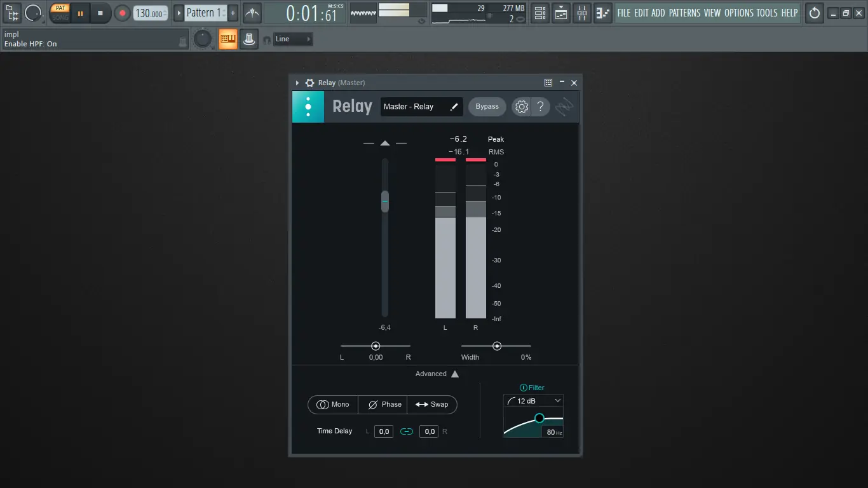Screen dimensions: 868x488
Task: Click the tempo field showing 130.000
Action: pos(151,13)
